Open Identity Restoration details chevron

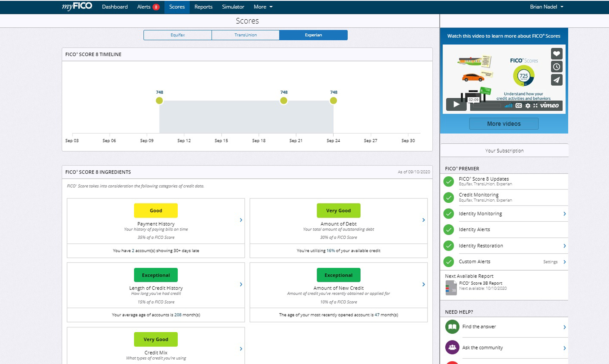click(565, 246)
